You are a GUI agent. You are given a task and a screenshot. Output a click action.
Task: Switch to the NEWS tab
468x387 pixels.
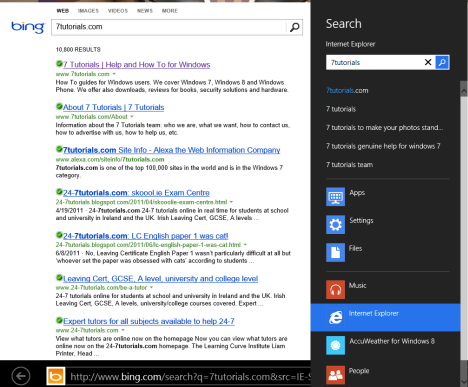(x=145, y=11)
